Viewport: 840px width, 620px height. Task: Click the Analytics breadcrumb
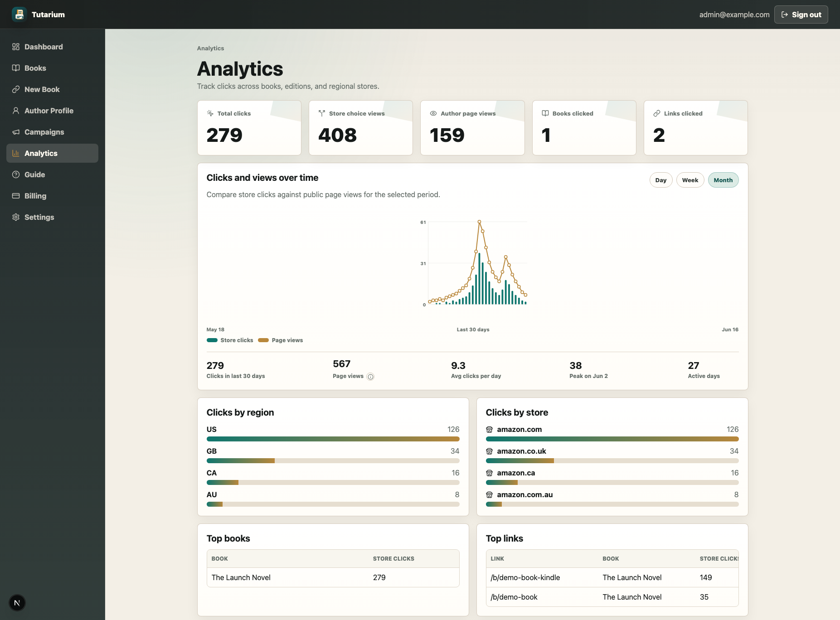pos(210,48)
